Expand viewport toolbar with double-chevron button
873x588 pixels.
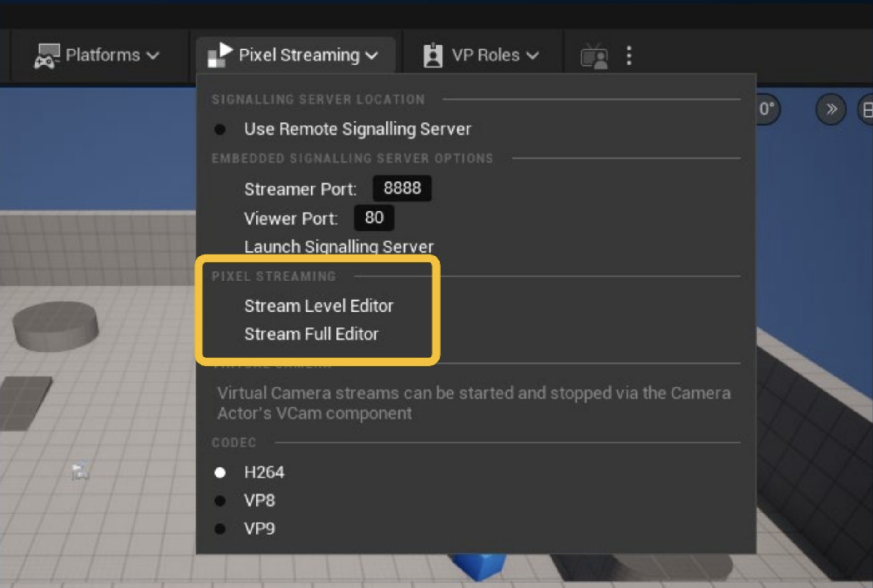pyautogui.click(x=831, y=110)
